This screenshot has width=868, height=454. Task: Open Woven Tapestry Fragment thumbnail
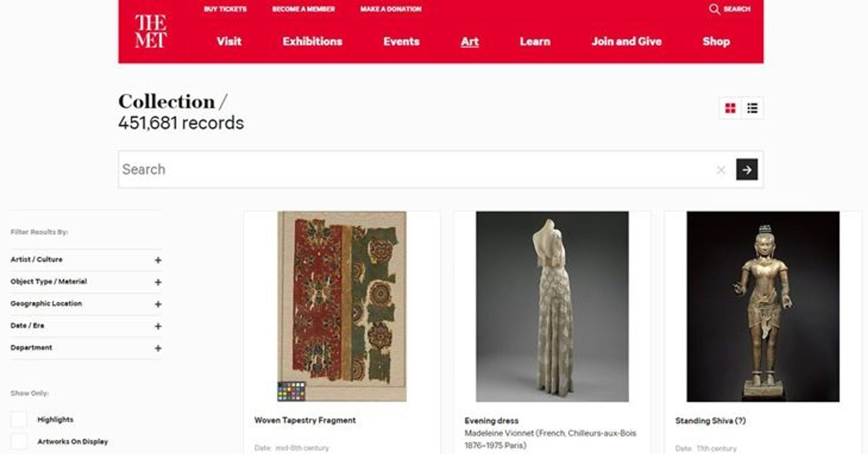(342, 306)
